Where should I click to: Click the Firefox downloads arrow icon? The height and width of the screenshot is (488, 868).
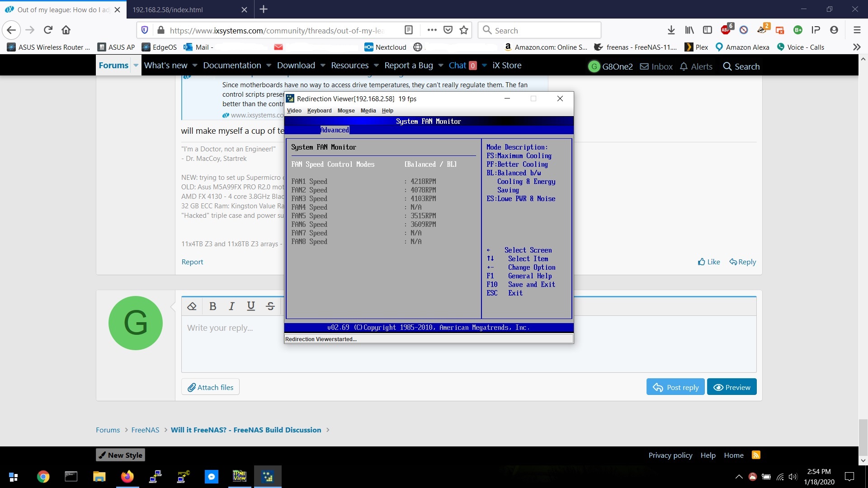coord(671,30)
